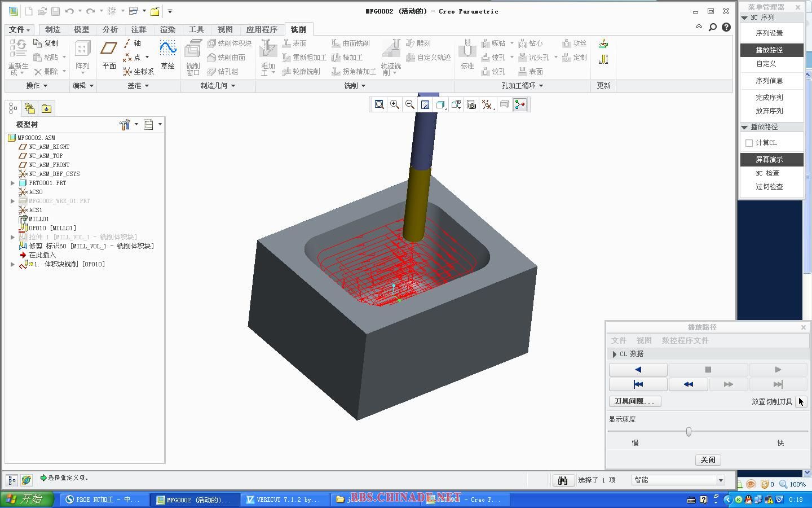Expand the 体积块铣削 [OP010] tree node

pos(12,264)
